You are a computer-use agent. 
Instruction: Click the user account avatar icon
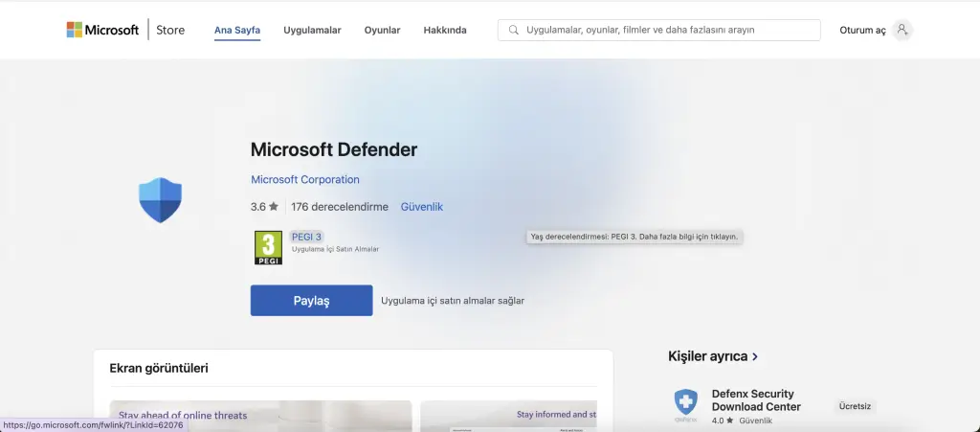[902, 30]
